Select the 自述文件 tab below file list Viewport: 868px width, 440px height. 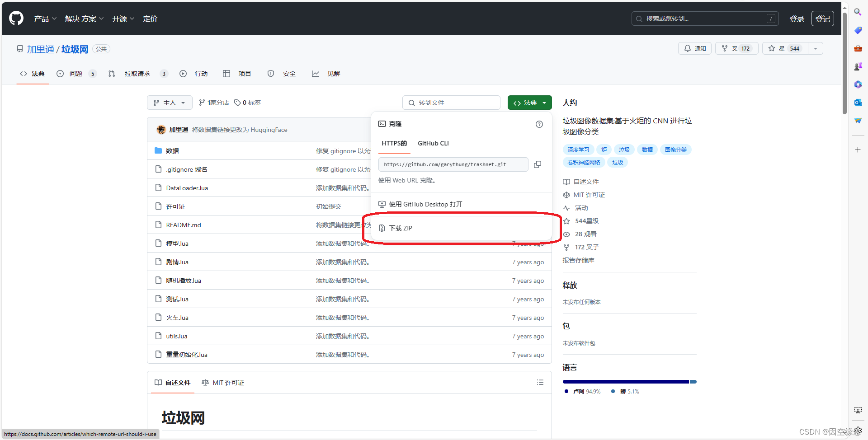[x=172, y=383]
